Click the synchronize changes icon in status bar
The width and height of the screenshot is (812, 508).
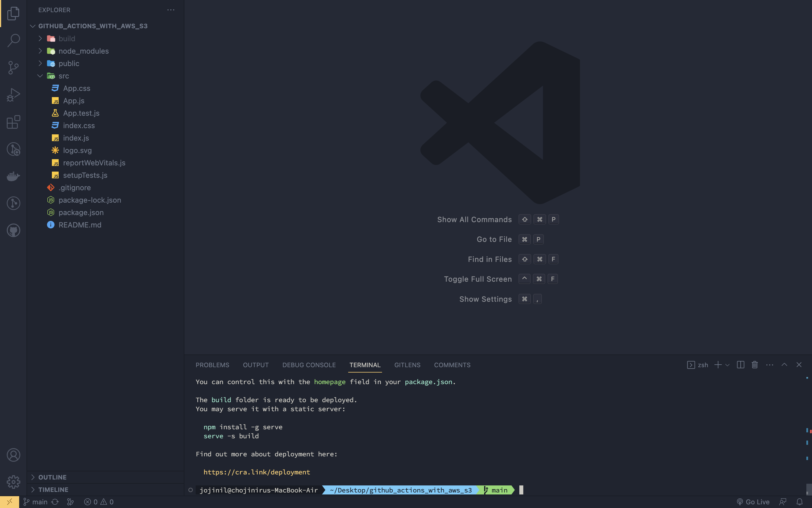point(55,502)
